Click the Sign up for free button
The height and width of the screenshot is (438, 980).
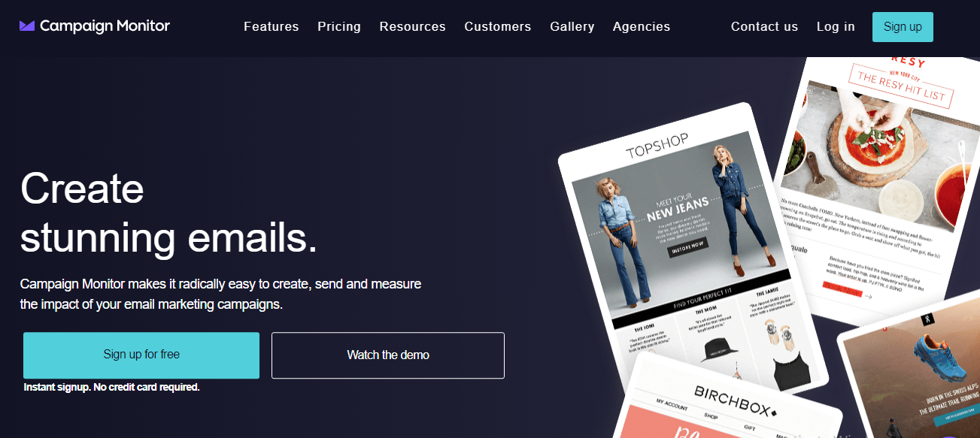[x=141, y=355]
